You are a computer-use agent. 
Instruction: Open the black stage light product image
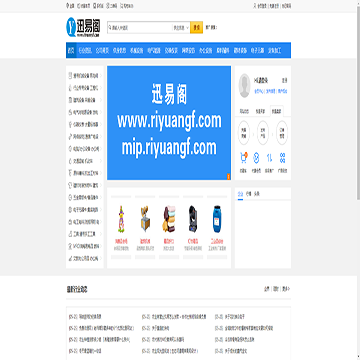(193, 219)
